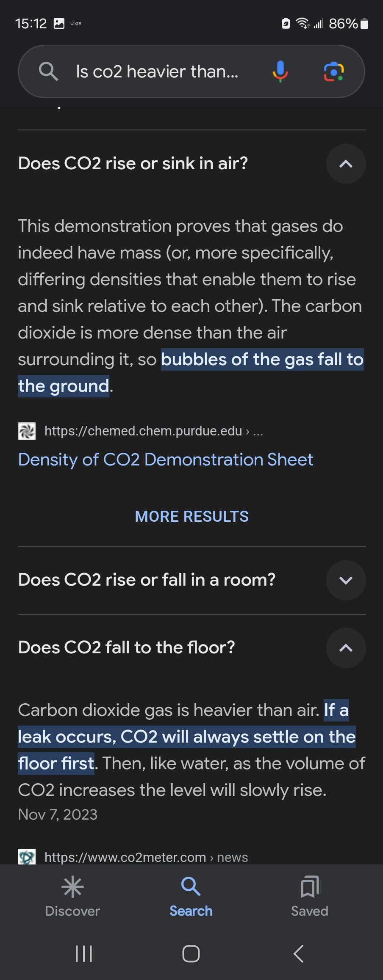Open the co2meter.com news source link
This screenshot has height=980, width=383.
point(146,857)
